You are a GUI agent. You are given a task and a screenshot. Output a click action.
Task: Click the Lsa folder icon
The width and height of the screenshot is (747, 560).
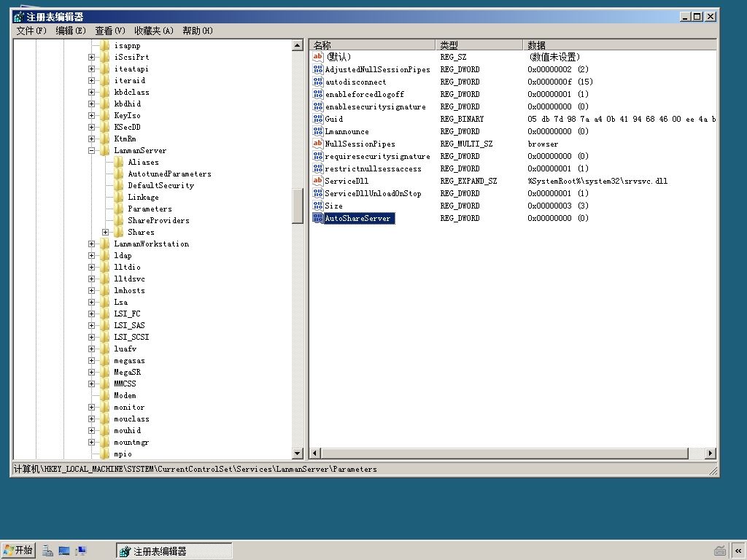click(x=105, y=302)
